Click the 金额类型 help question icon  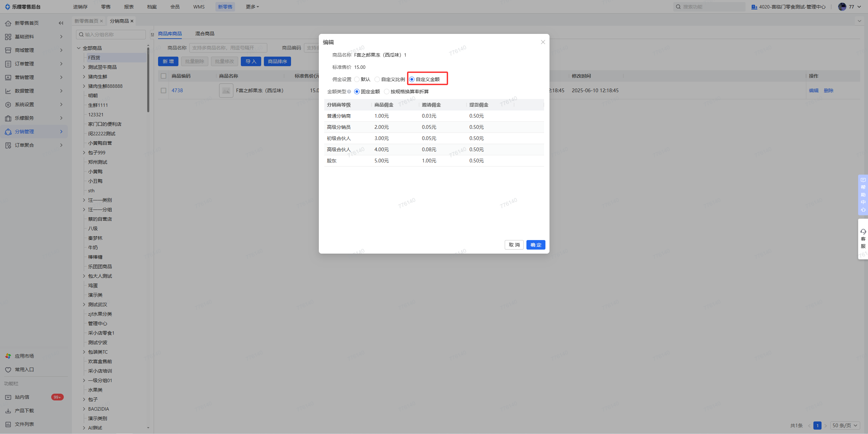pos(349,92)
